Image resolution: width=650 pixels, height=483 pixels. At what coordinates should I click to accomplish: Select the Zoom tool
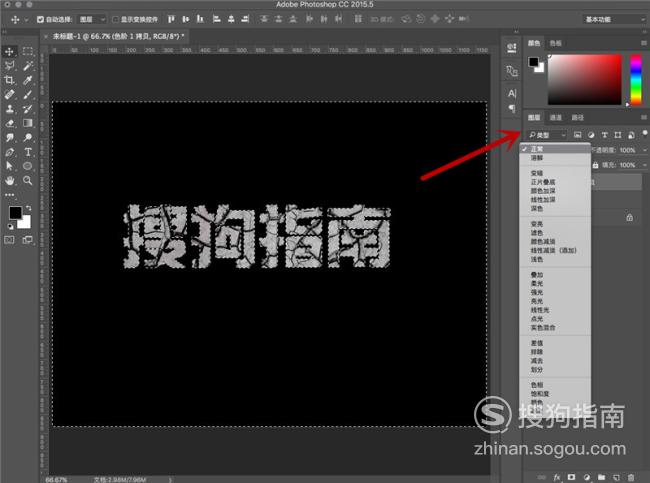[x=28, y=180]
